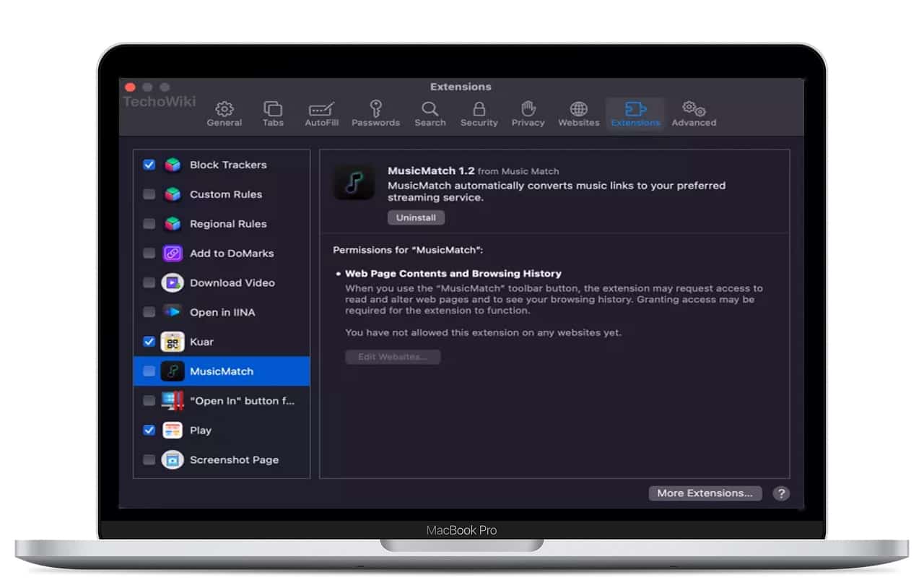924x588 pixels.
Task: Switch to Tabs preferences
Action: pyautogui.click(x=273, y=114)
